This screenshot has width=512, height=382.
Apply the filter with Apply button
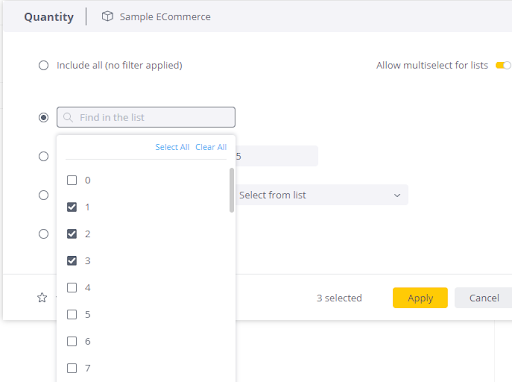point(420,298)
